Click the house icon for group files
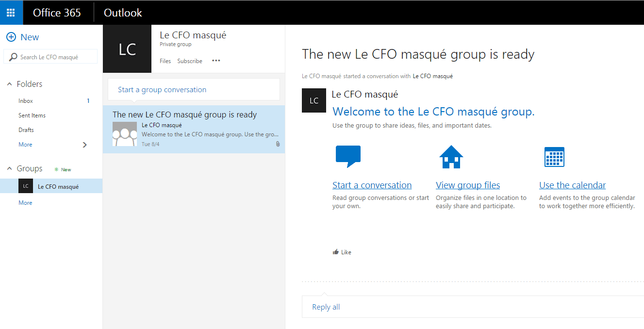Image resolution: width=644 pixels, height=329 pixels. [x=451, y=157]
